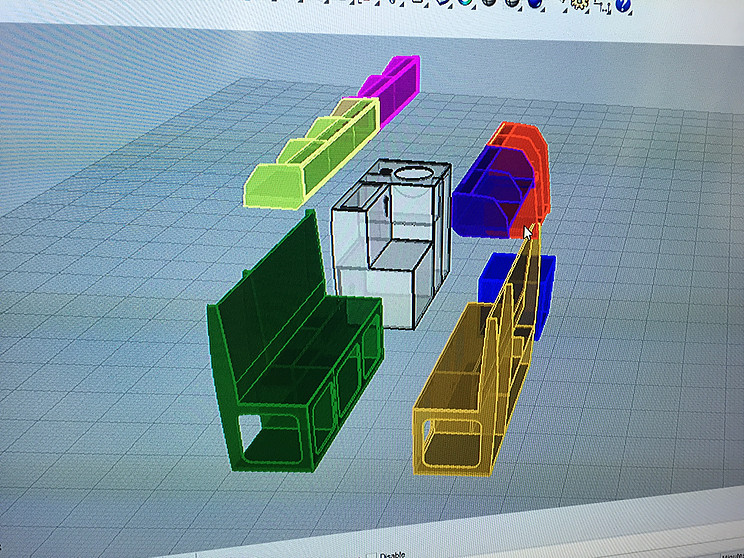Click the blue sphere render icon
The image size is (744, 558).
pos(535,4)
